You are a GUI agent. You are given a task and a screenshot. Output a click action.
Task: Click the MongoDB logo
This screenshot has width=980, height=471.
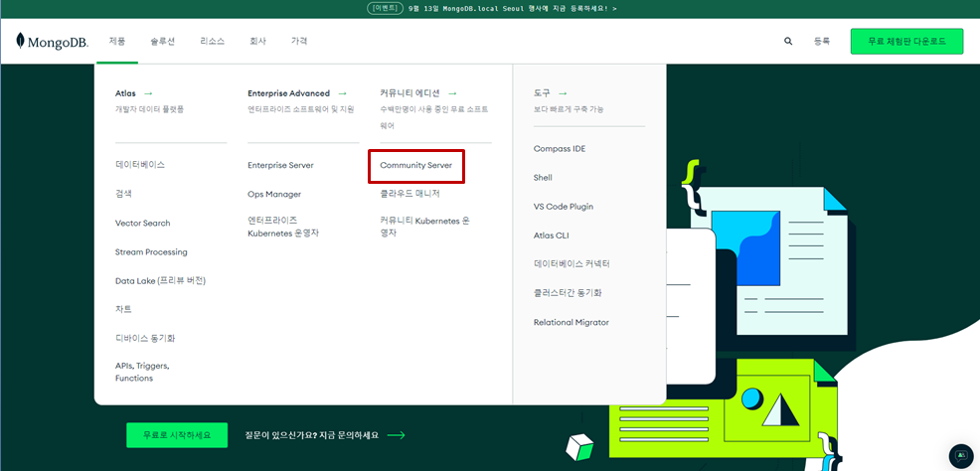(53, 41)
